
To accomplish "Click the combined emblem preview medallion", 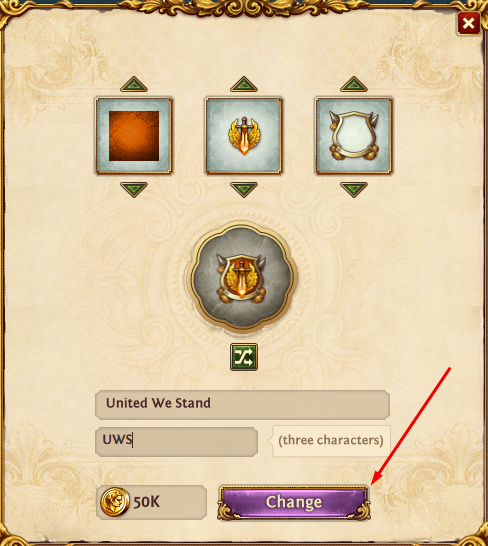I will [242, 276].
